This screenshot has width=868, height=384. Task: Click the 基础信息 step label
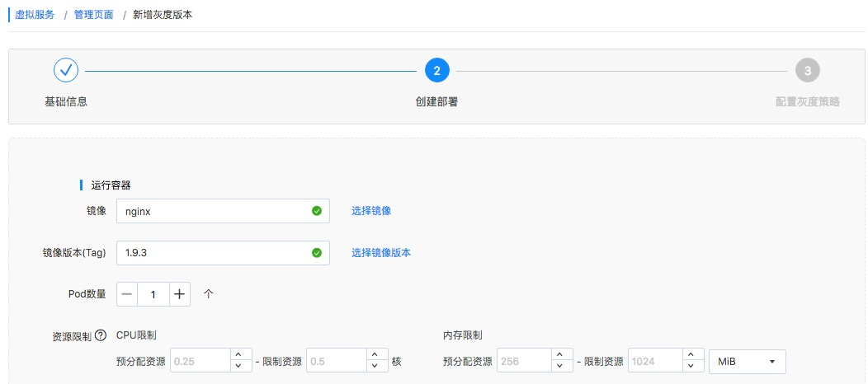pyautogui.click(x=66, y=101)
